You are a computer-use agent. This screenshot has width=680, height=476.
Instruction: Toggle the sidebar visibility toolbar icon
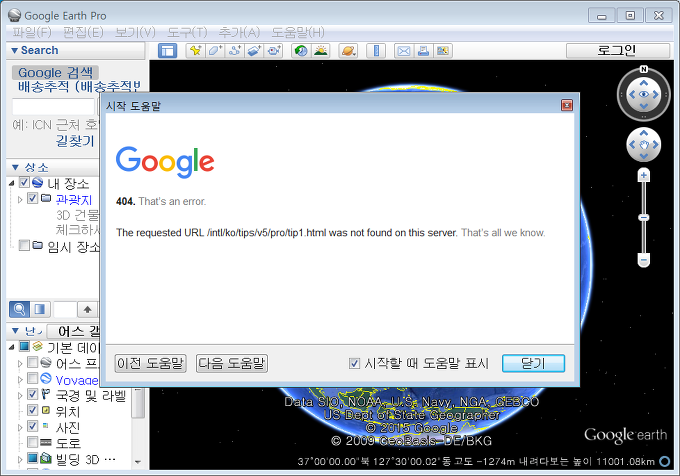tap(167, 51)
